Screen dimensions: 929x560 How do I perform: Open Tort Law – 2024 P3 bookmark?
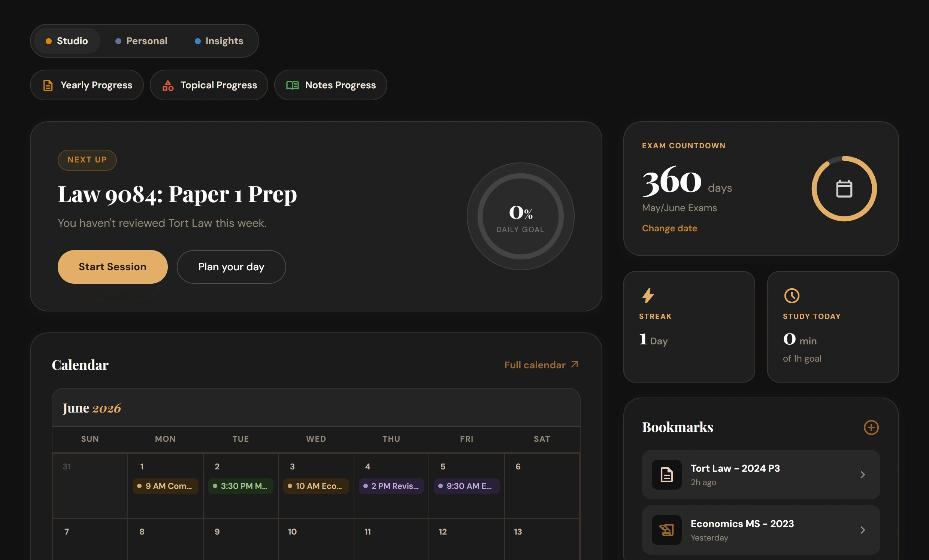click(760, 474)
